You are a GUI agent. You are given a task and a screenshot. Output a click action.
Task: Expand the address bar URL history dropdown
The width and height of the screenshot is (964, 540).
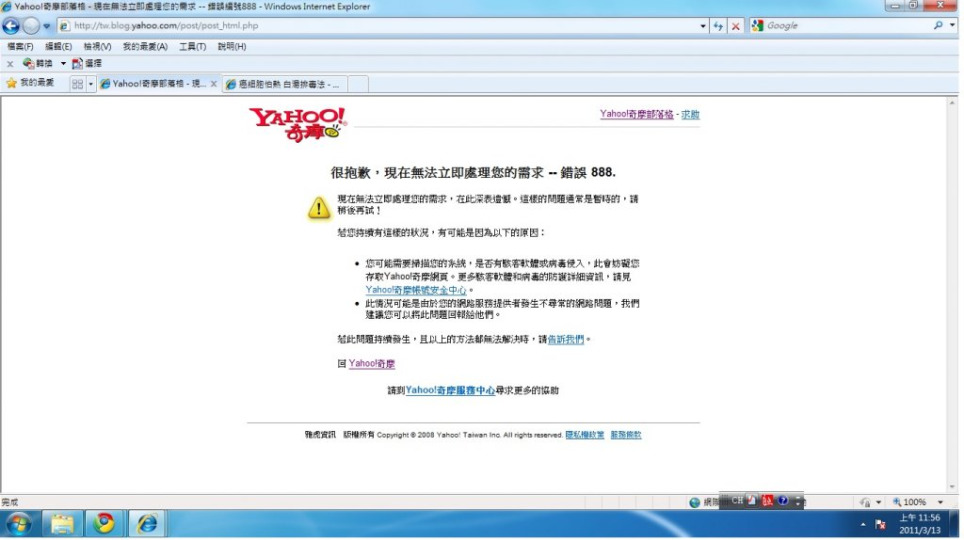point(703,26)
